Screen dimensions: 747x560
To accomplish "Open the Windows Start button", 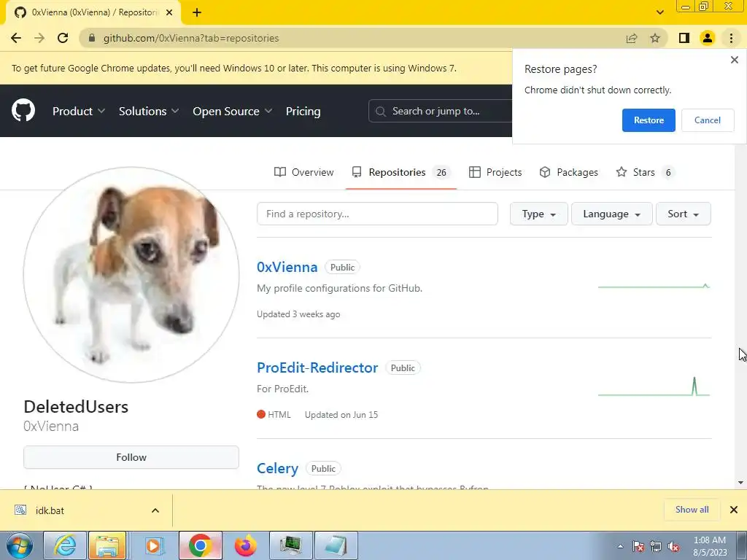I will point(20,545).
